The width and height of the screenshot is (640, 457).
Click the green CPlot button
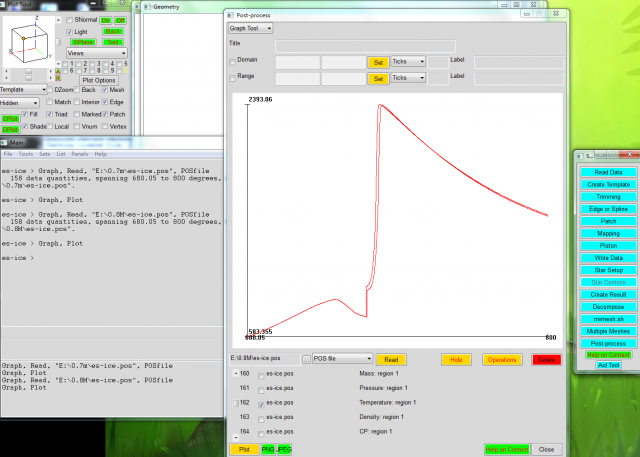(11, 117)
